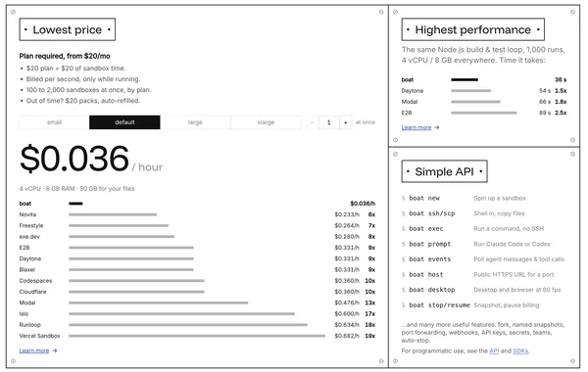The image size is (588, 372).
Task: Click the Modal price bar
Action: pos(158,302)
